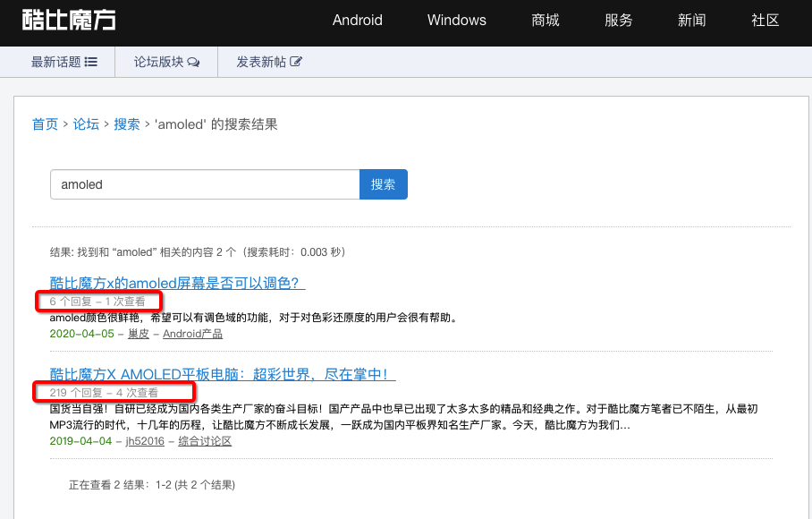Open the Windows navigation menu
Screen dimensions: 812x519
456,21
